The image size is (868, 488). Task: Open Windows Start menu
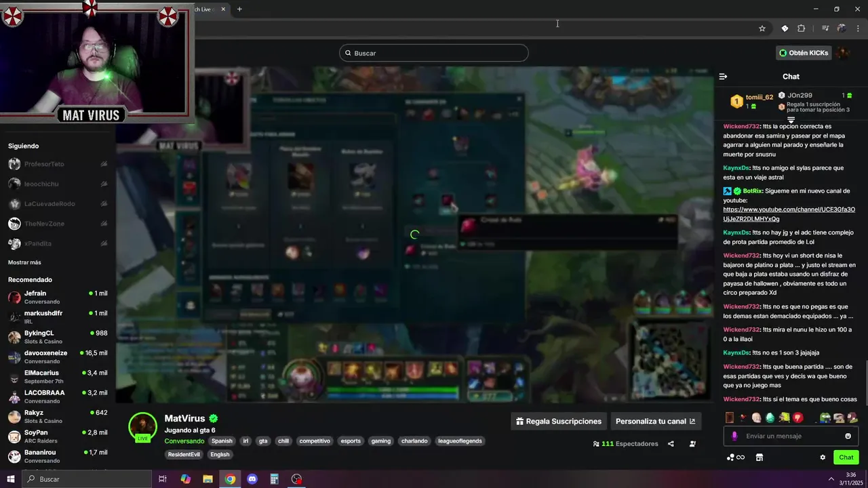click(x=11, y=479)
